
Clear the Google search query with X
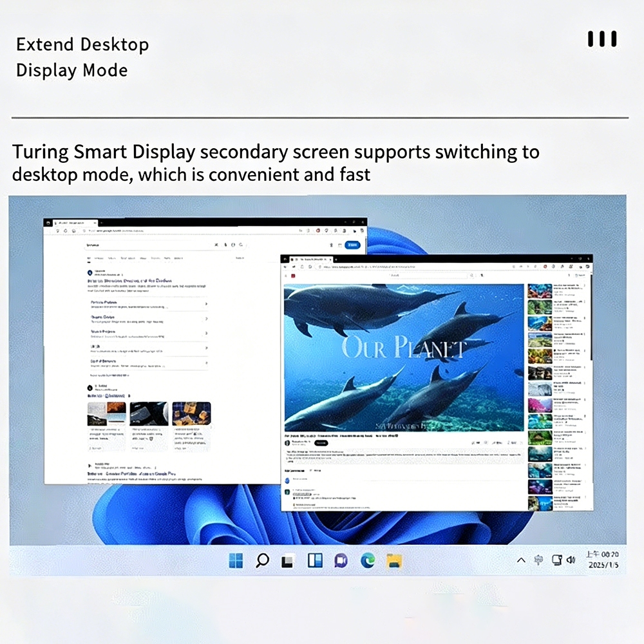(x=216, y=245)
